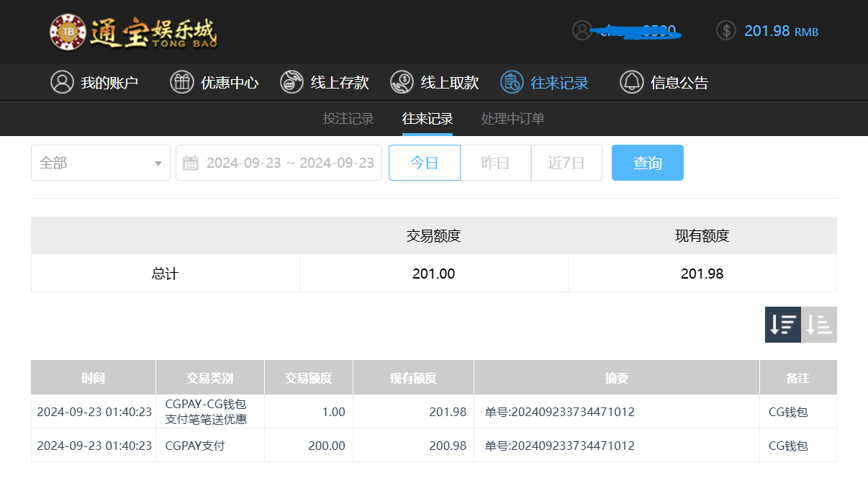The height and width of the screenshot is (478, 868).
Task: Sort records in ascending order
Action: click(x=819, y=325)
